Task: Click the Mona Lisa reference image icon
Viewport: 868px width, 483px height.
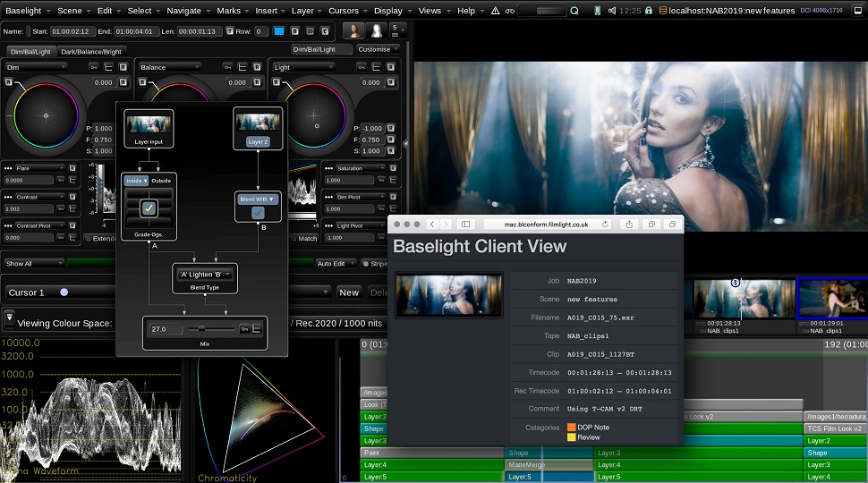Action: (353, 31)
